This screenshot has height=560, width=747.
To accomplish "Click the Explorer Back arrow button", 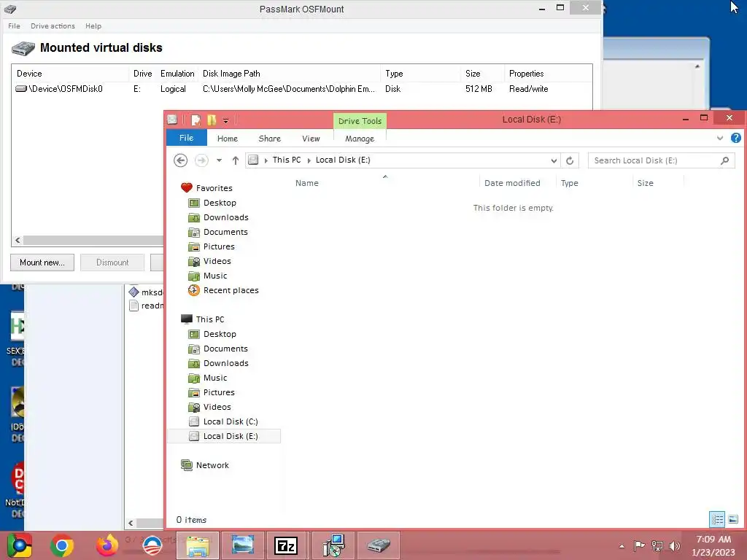I will click(180, 160).
